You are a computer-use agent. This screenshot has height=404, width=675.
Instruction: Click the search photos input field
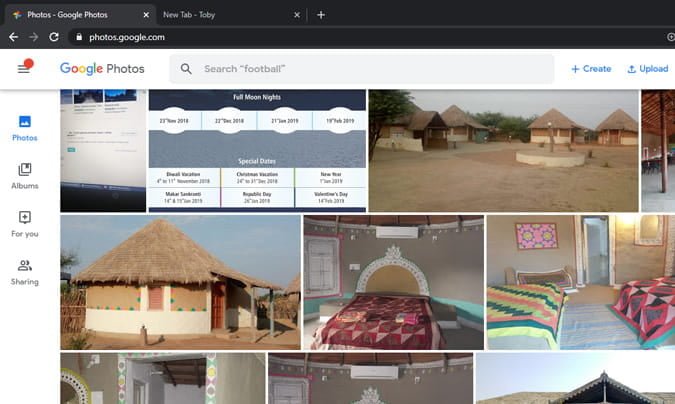click(x=370, y=69)
